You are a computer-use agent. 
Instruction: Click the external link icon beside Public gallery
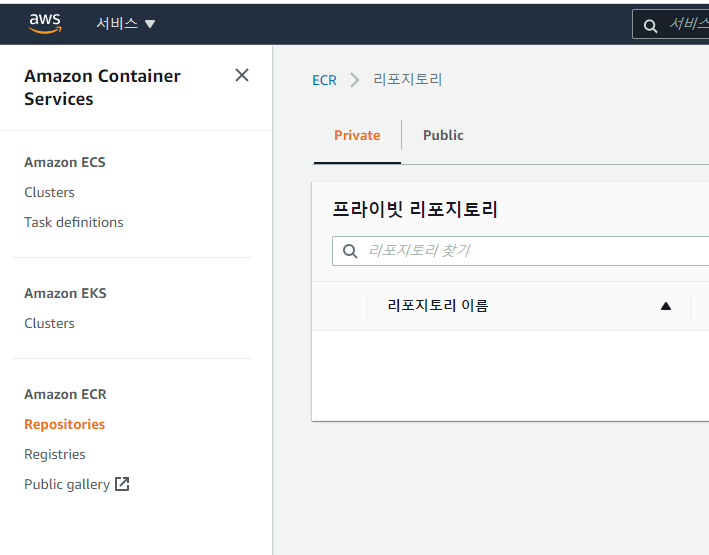122,484
